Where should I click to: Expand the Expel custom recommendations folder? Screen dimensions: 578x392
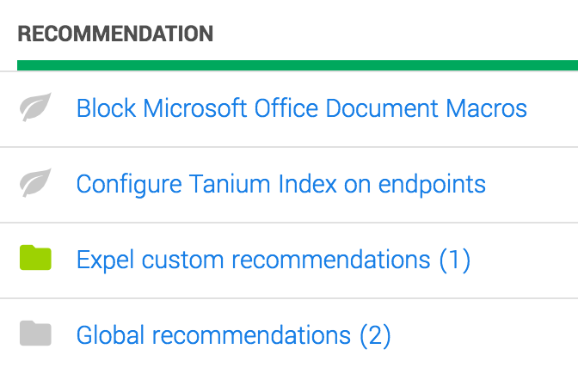274,260
